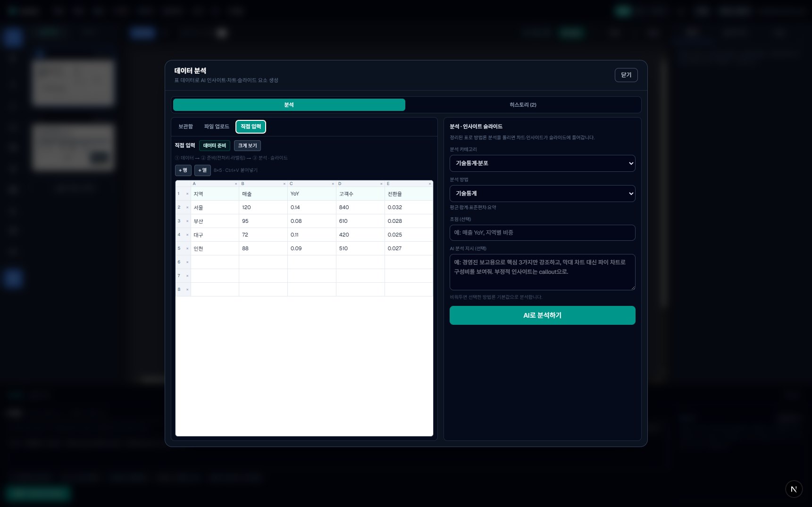The height and width of the screenshot is (507, 812).
Task: Open the 히스토리 (2) tab
Action: pyautogui.click(x=523, y=105)
